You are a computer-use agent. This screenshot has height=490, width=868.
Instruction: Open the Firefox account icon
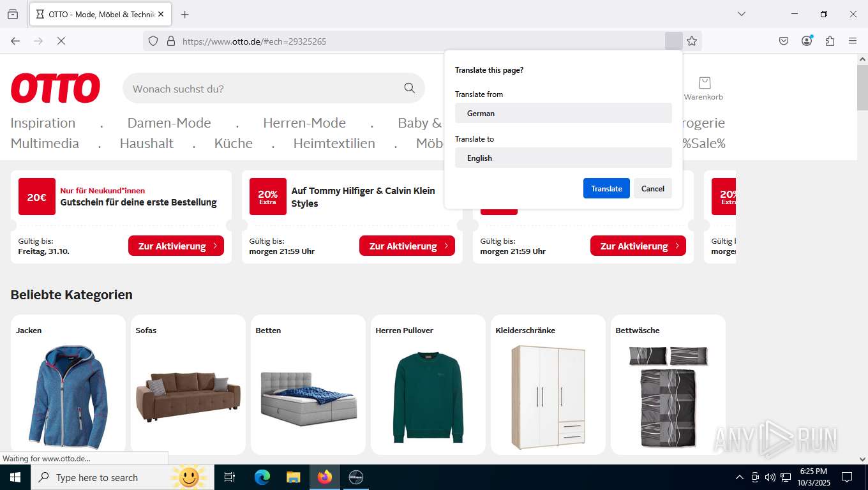point(807,41)
